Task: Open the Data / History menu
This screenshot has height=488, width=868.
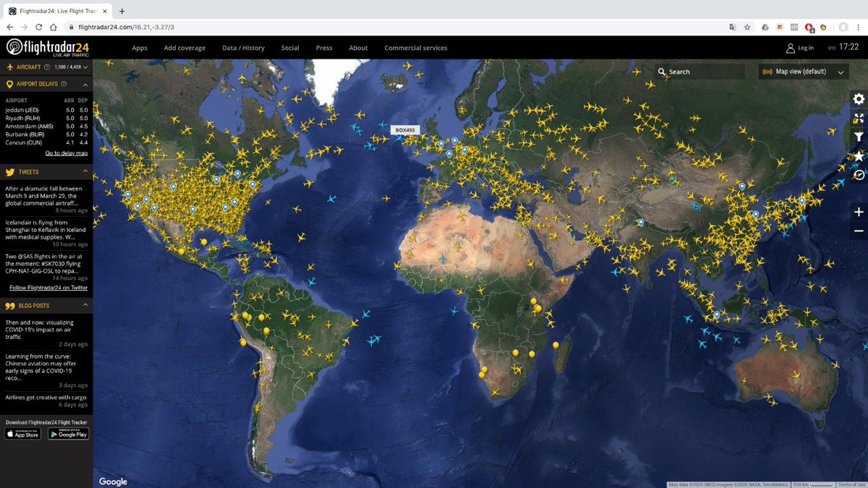Action: [243, 48]
